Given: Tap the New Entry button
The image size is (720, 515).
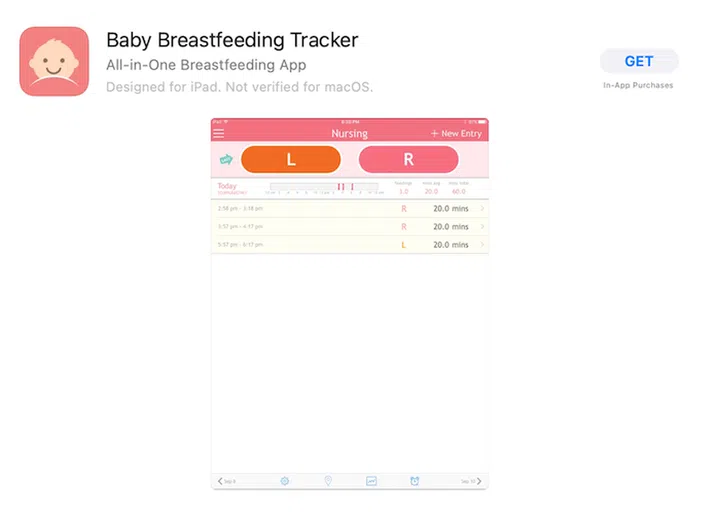Looking at the screenshot, I should [456, 133].
